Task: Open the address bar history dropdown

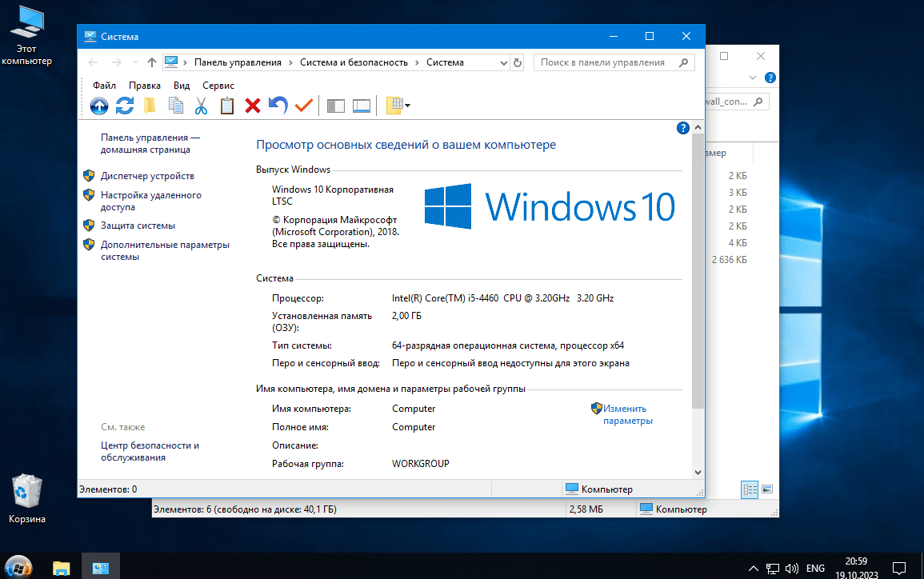Action: [x=503, y=62]
